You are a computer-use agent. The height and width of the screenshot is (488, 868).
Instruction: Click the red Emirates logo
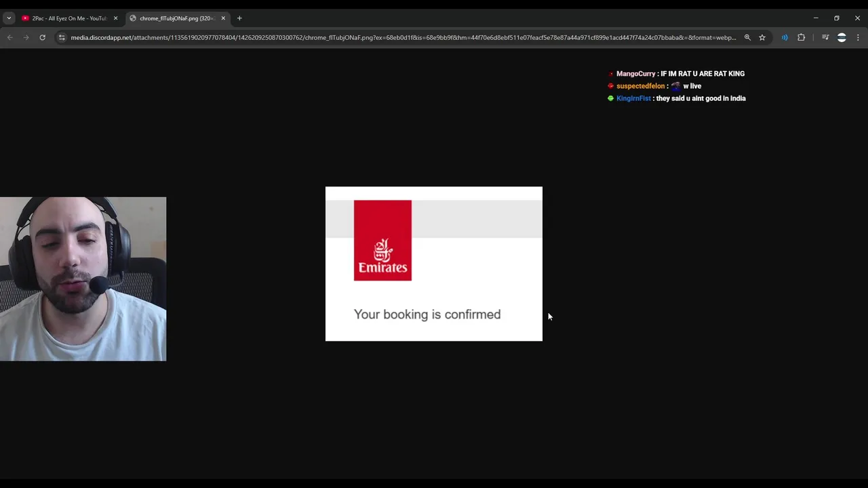382,240
